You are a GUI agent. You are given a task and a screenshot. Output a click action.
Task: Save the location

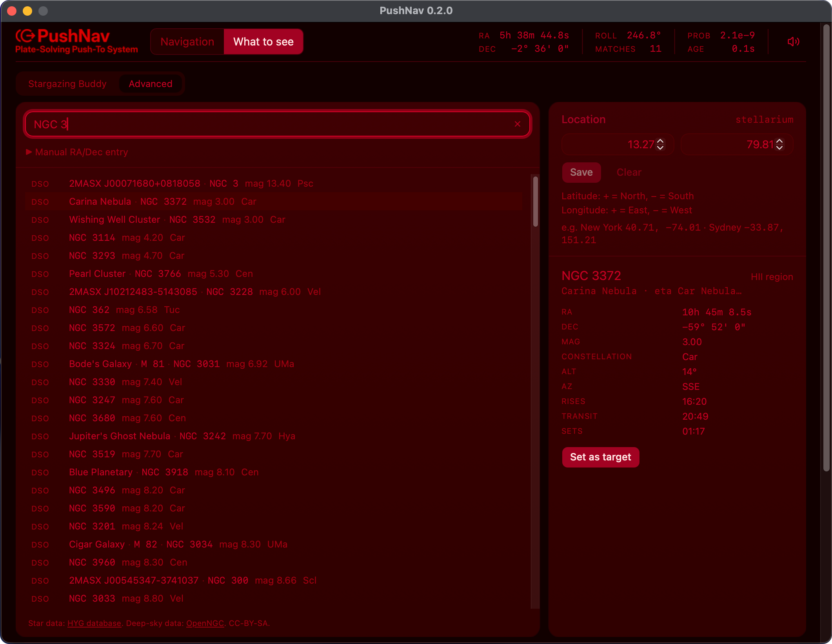point(581,173)
